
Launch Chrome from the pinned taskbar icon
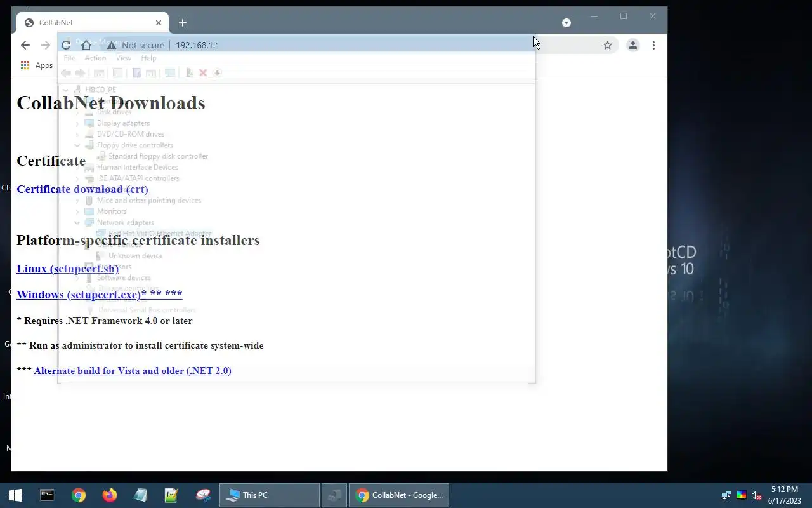click(x=79, y=495)
